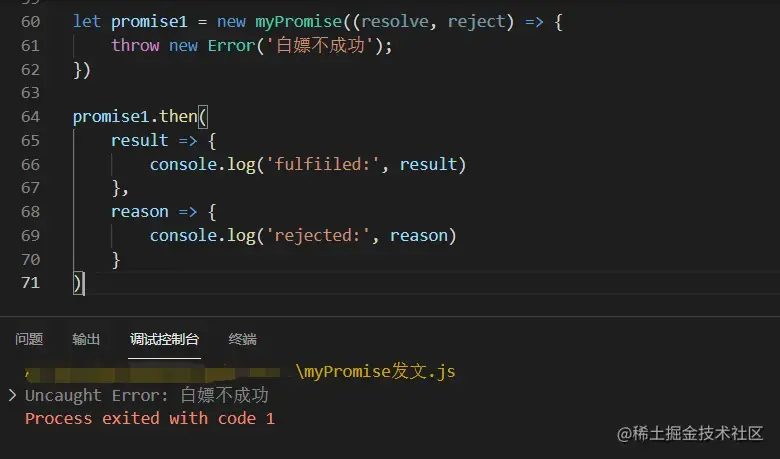Switch to the 问题 panel tab
Viewport: 780px width, 459px height.
[29, 339]
